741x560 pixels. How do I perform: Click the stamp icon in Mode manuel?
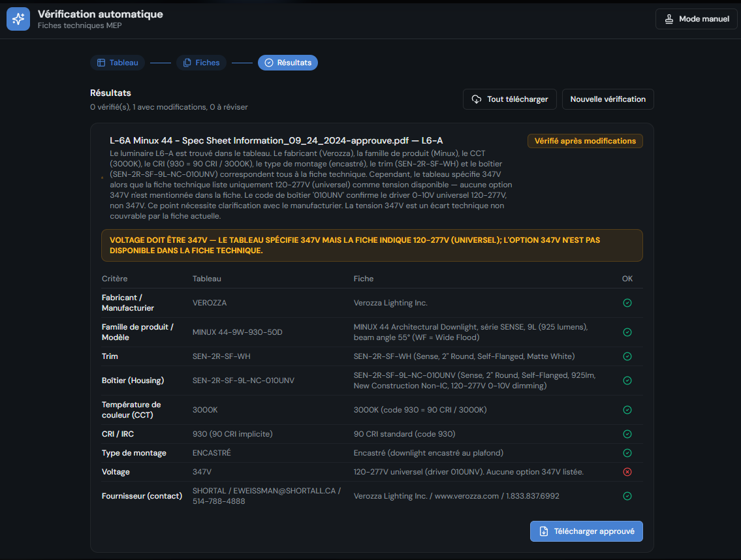click(669, 19)
